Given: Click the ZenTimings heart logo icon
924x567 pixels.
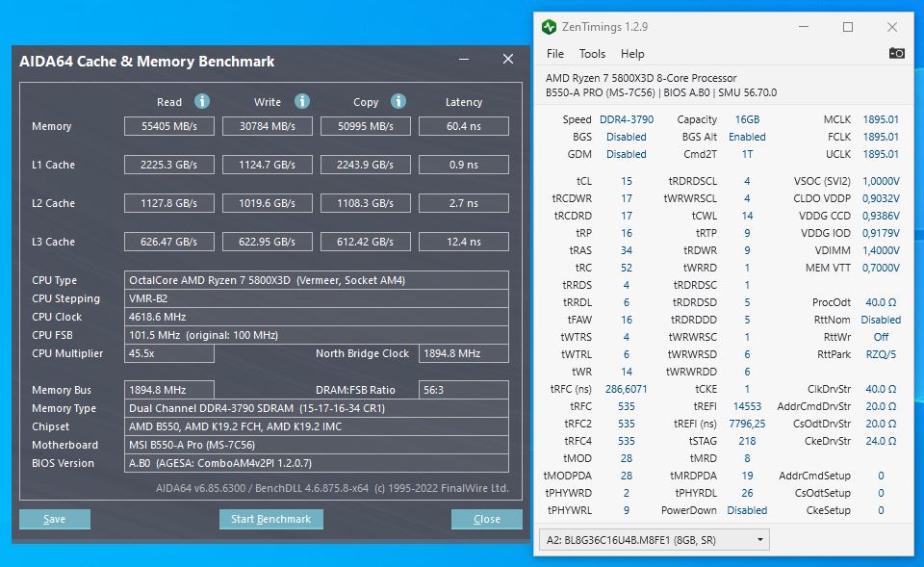Looking at the screenshot, I should (549, 27).
